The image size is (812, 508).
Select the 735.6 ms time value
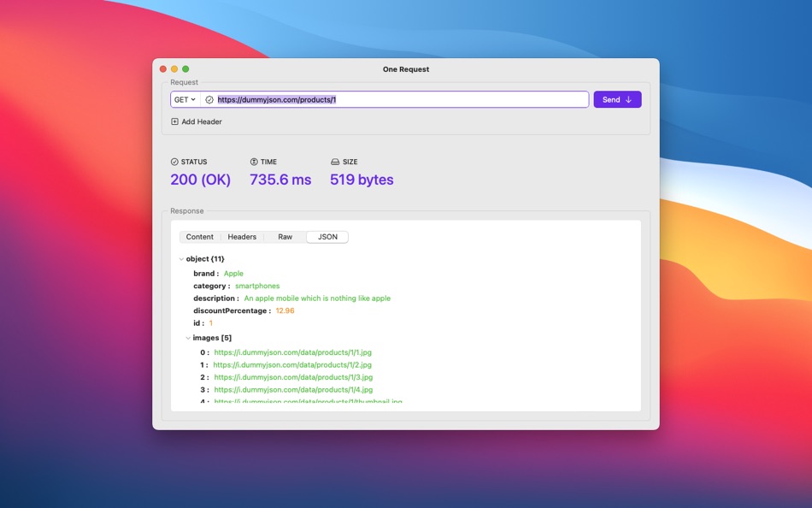pos(280,180)
